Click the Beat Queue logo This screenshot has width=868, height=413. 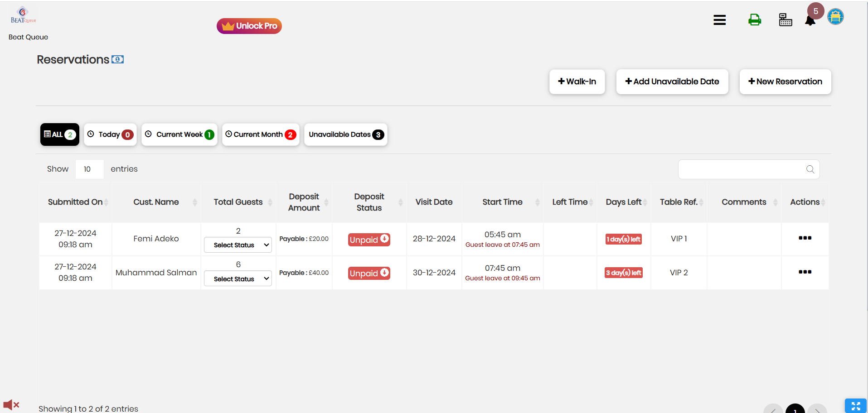tap(23, 15)
